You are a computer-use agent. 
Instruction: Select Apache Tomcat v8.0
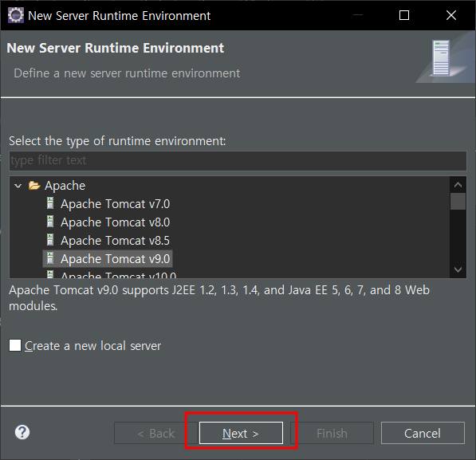(x=115, y=222)
